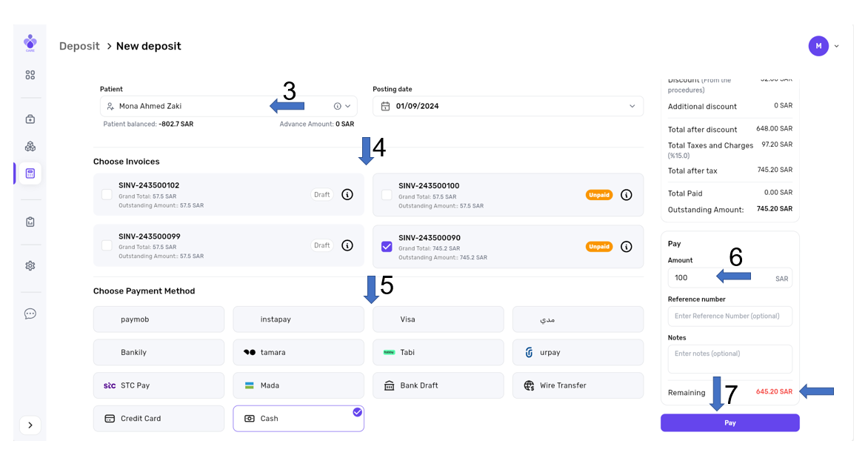Screen dimensions: 868x461
Task: Uncheck the SINV-243500090 invoice checkbox
Action: (387, 247)
